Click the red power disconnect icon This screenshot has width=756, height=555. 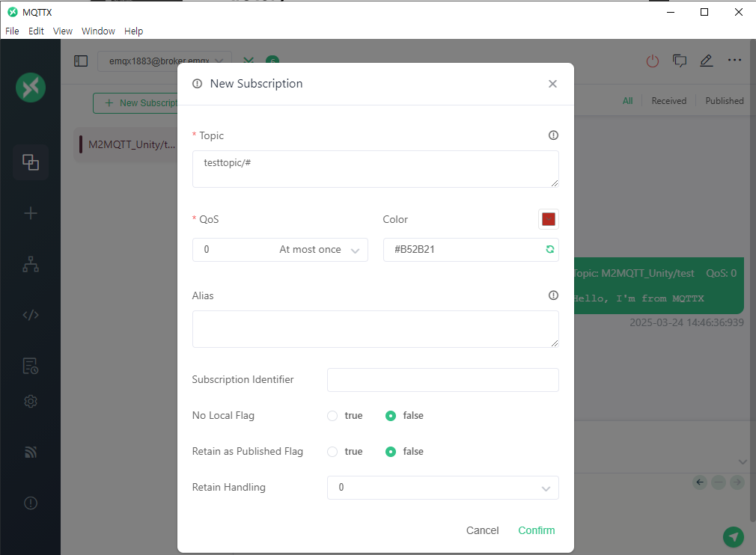coord(653,61)
